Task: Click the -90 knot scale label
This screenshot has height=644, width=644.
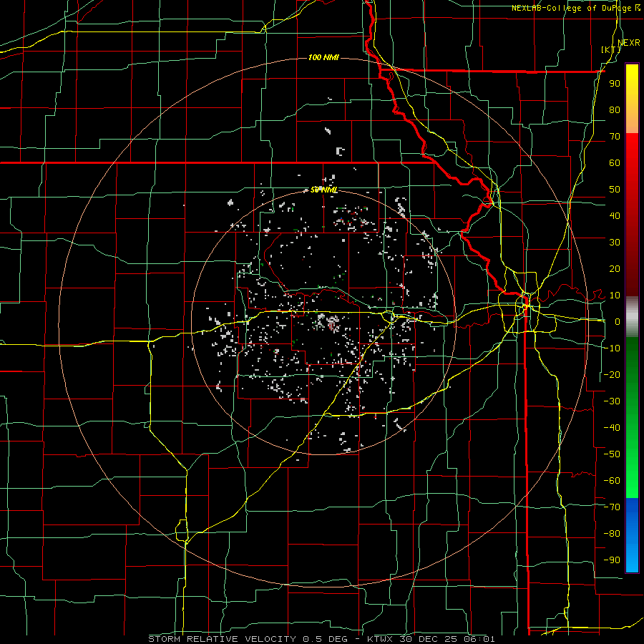Action: point(612,560)
